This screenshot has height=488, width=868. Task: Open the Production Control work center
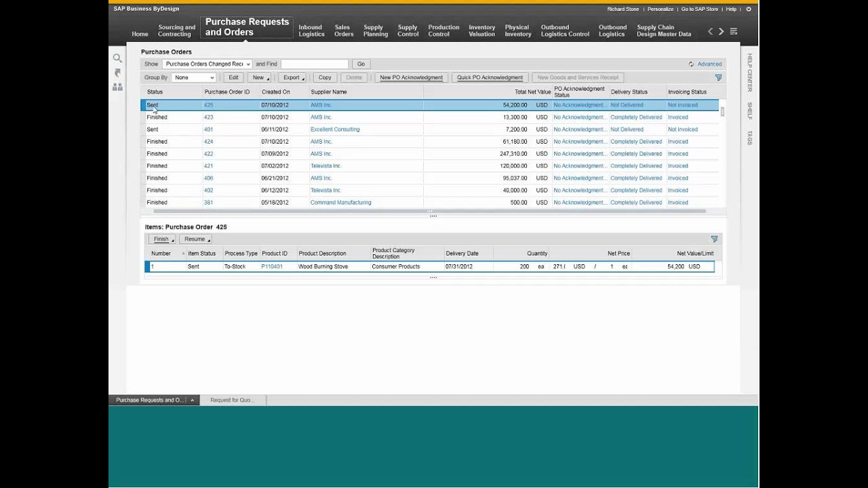pos(443,31)
